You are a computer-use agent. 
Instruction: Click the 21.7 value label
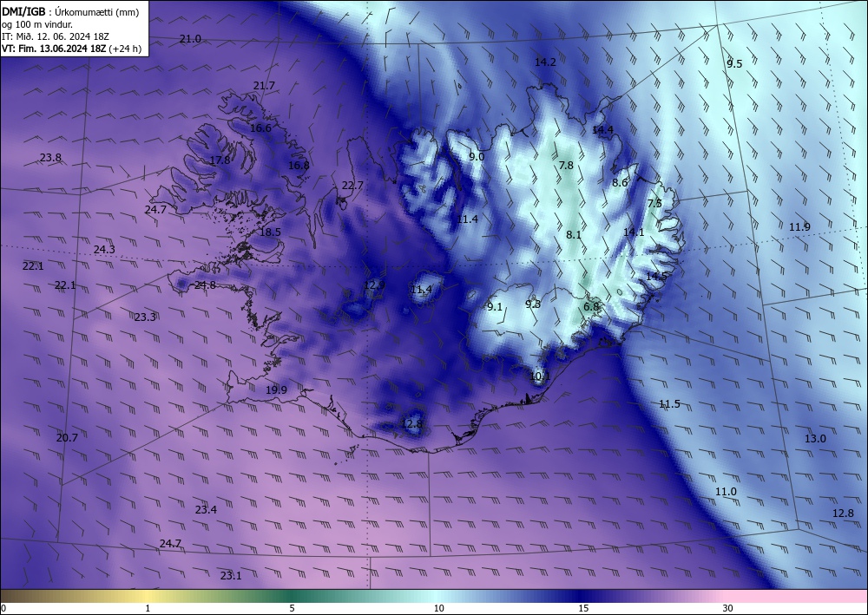pos(264,86)
